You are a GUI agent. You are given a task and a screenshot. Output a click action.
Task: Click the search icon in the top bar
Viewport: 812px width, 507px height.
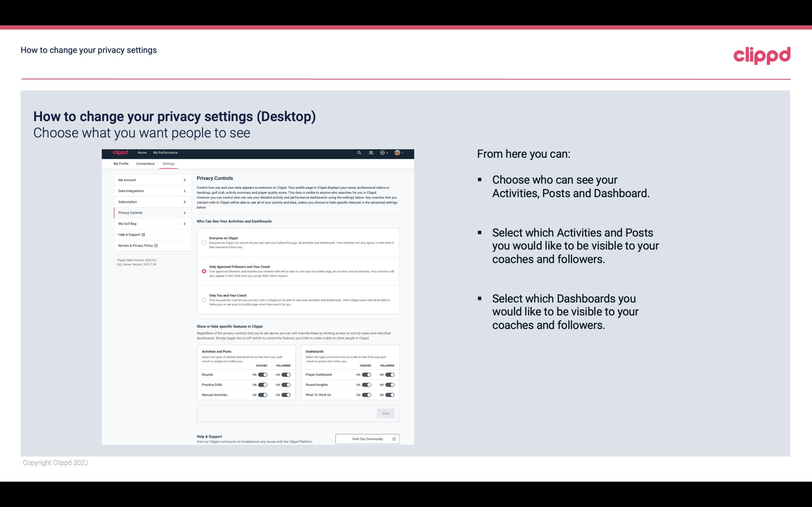pyautogui.click(x=359, y=153)
